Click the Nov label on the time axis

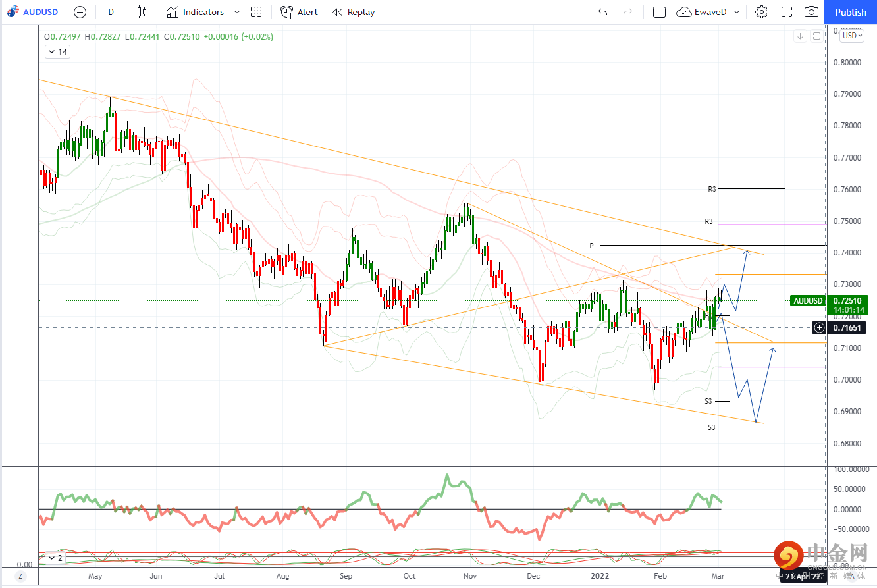click(470, 576)
